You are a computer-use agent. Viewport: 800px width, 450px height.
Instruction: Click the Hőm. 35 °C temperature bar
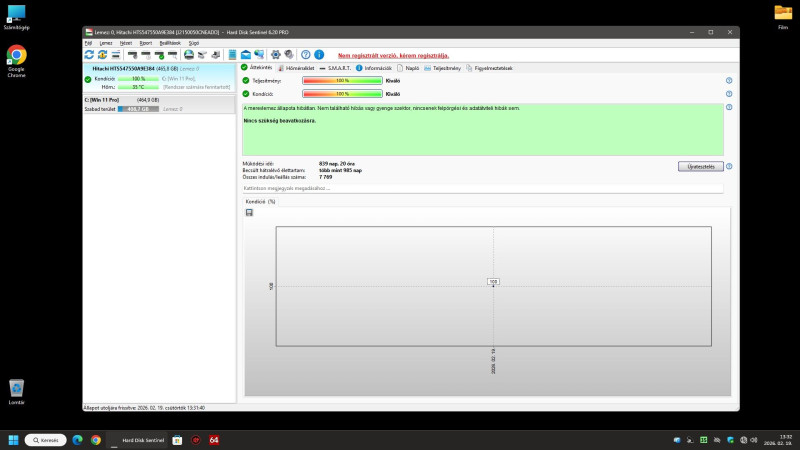tap(138, 87)
